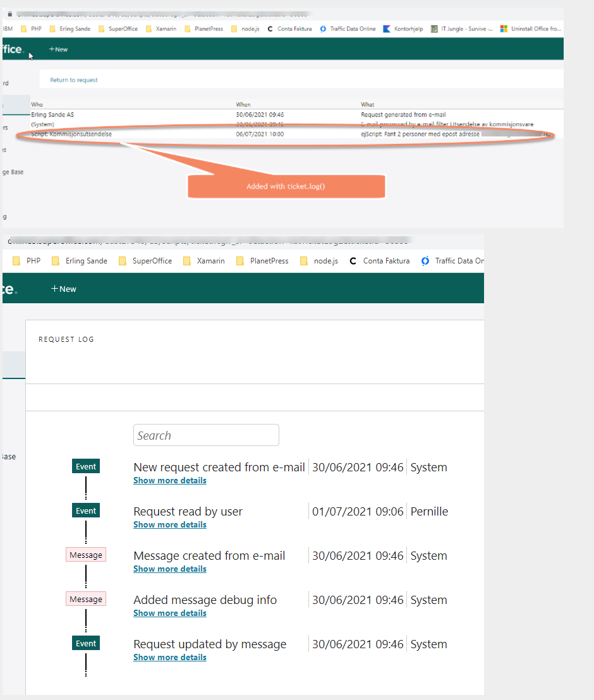Expand details under 'Message created from e-mail'
594x700 pixels.
pyautogui.click(x=169, y=569)
